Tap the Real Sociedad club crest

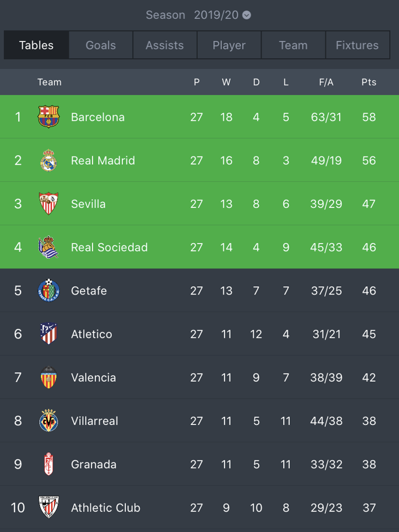[49, 247]
